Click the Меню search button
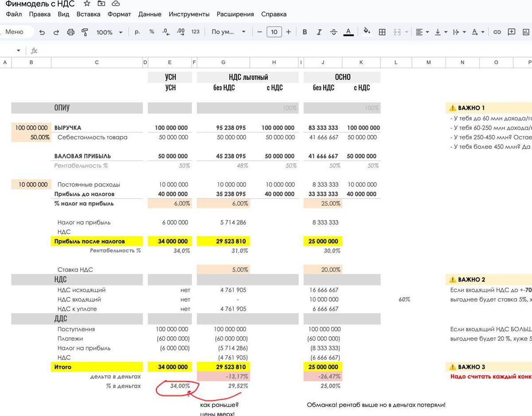 [16, 32]
